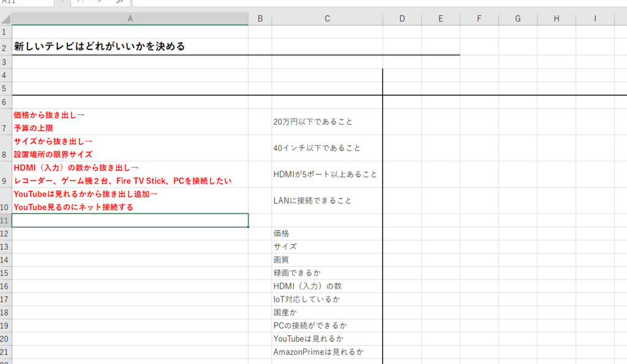627x364 pixels.
Task: Click the title cell 新しいテレビはどれがいいかを決める
Action: click(x=130, y=46)
